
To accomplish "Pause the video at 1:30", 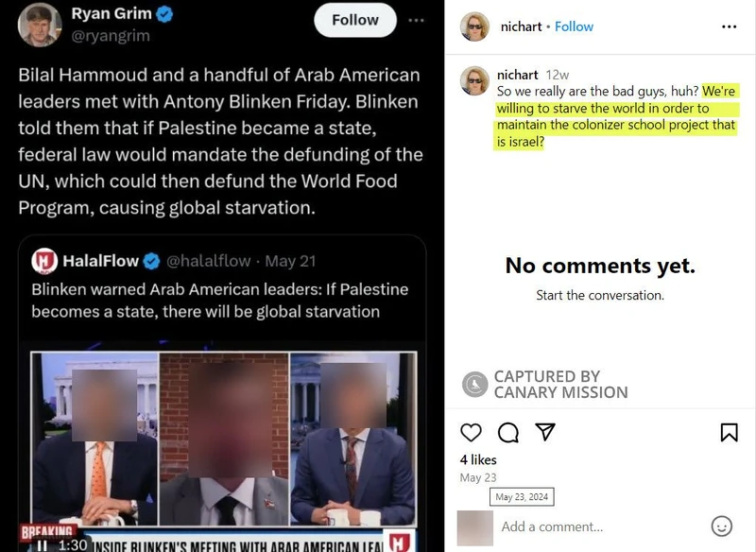I will pyautogui.click(x=42, y=545).
